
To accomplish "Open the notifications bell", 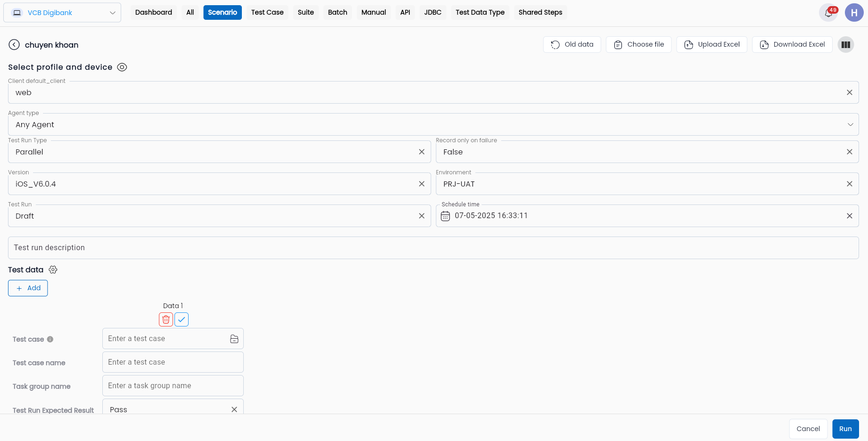I will (828, 13).
